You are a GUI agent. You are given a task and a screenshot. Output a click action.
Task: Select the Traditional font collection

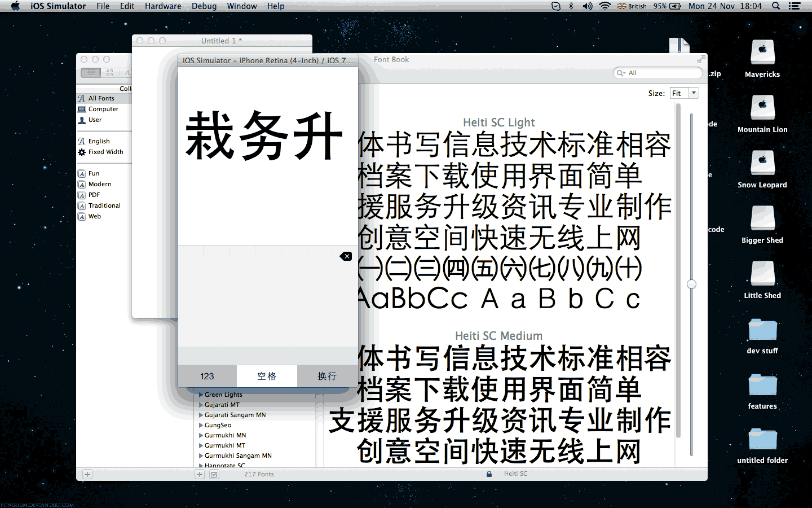click(104, 205)
